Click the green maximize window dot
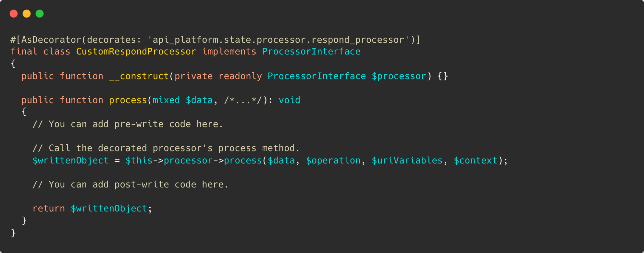Viewport: 644px width, 253px height. [x=40, y=14]
